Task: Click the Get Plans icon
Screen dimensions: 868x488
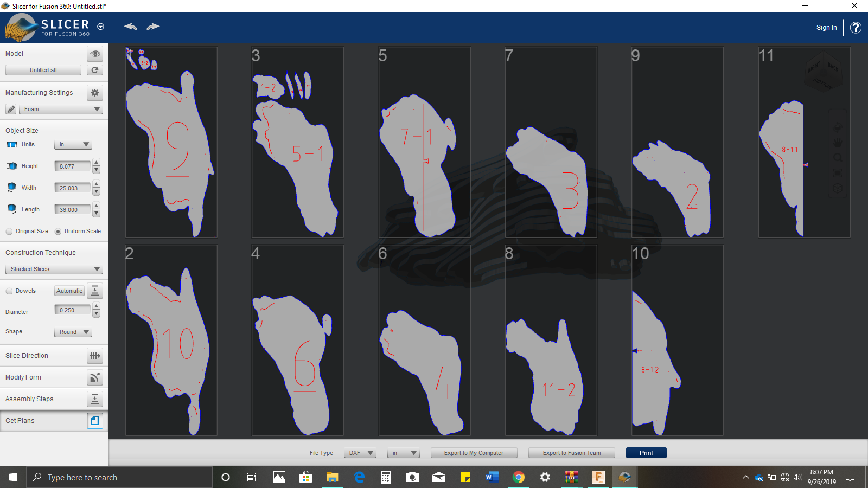Action: click(95, 421)
